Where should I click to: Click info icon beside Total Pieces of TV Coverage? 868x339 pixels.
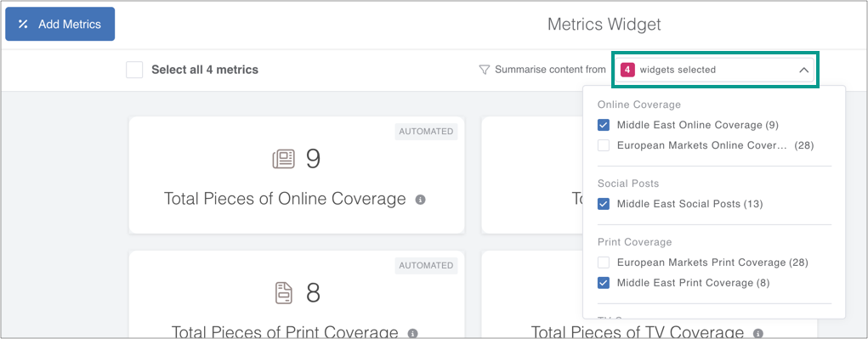758,333
